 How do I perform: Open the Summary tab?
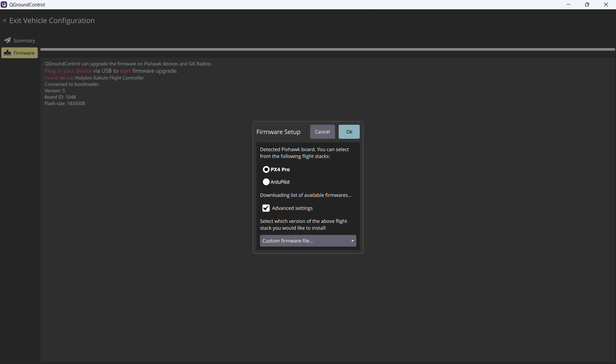pos(19,40)
